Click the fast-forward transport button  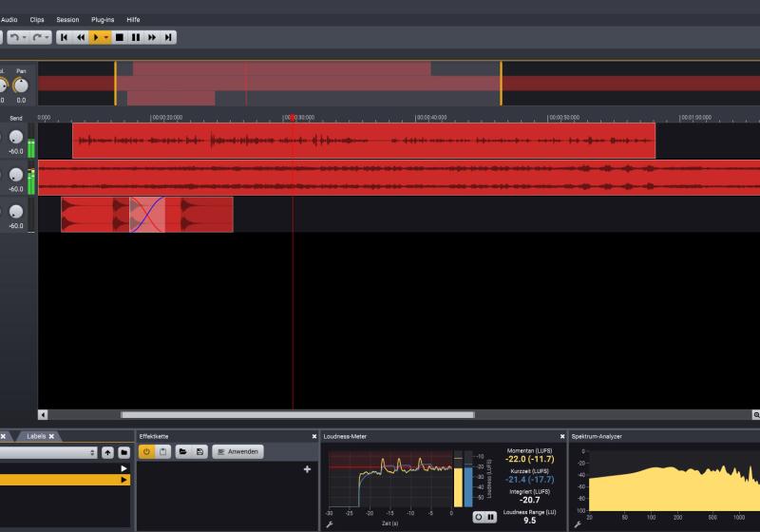[x=152, y=37]
